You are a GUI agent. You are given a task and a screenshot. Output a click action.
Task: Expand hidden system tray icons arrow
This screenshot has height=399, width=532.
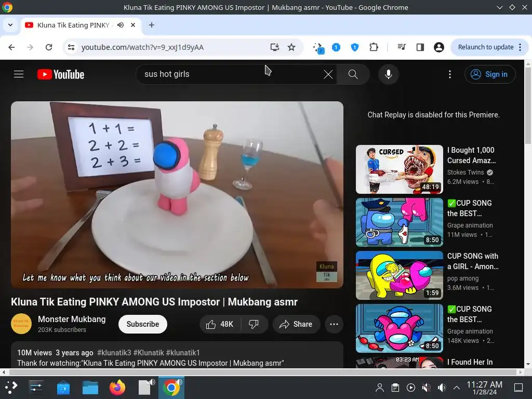[457, 388]
